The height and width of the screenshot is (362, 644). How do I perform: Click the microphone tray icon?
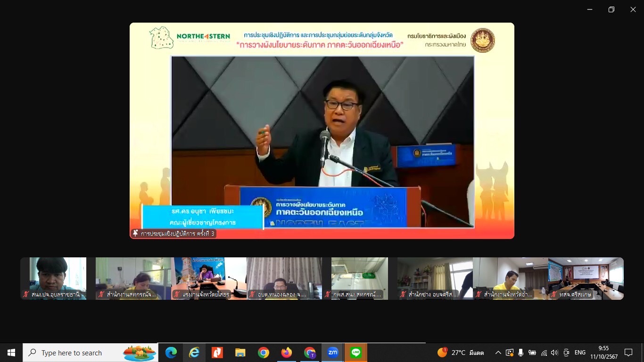tap(520, 353)
